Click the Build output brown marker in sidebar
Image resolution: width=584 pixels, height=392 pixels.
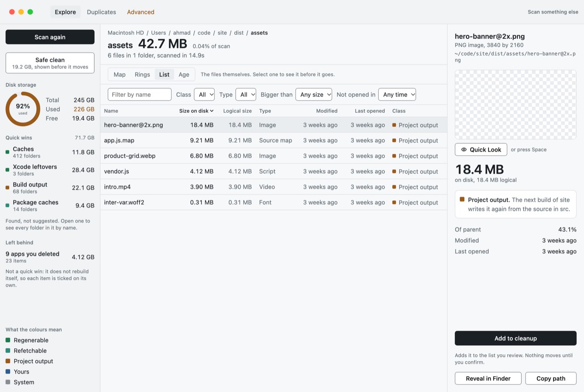pyautogui.click(x=8, y=188)
